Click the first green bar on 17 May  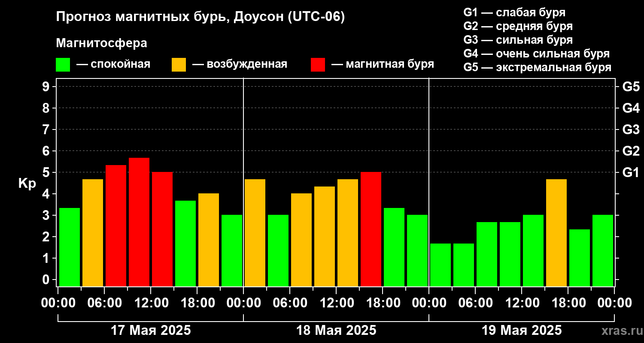(70, 247)
